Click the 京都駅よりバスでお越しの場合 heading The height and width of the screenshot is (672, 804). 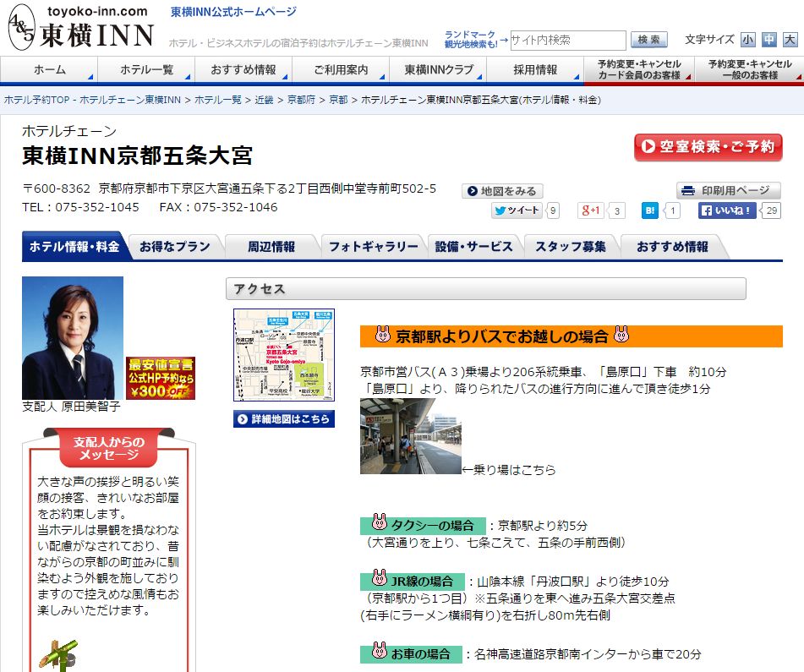click(x=572, y=336)
